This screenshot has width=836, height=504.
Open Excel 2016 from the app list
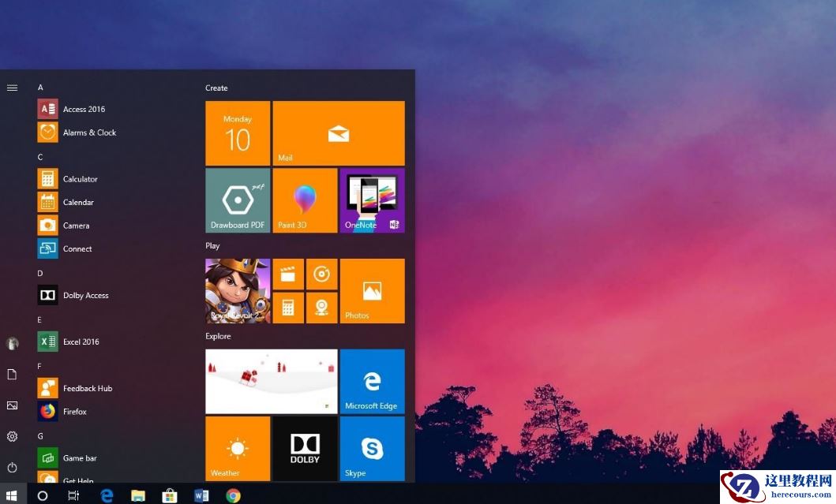[82, 342]
